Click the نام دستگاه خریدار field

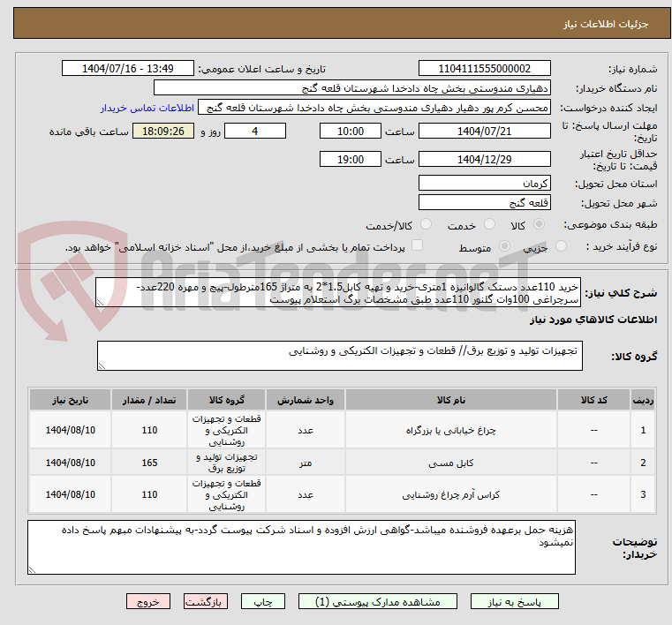[351, 88]
